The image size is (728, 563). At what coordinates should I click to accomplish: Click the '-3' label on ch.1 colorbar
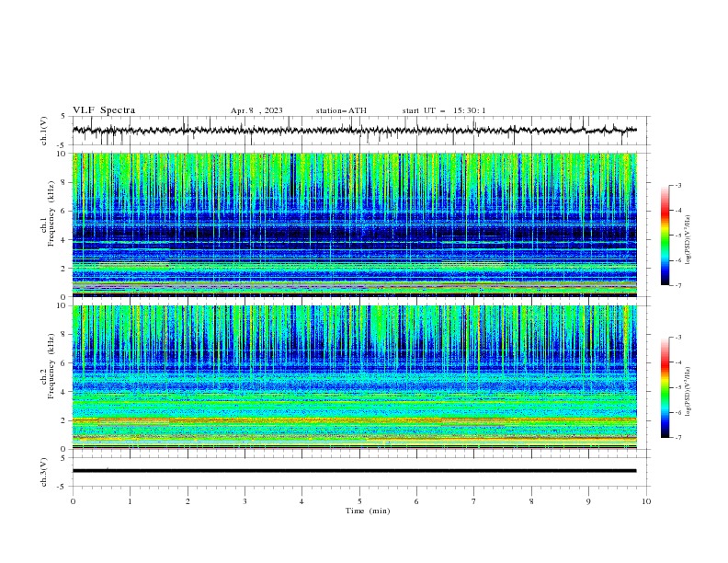click(x=677, y=185)
